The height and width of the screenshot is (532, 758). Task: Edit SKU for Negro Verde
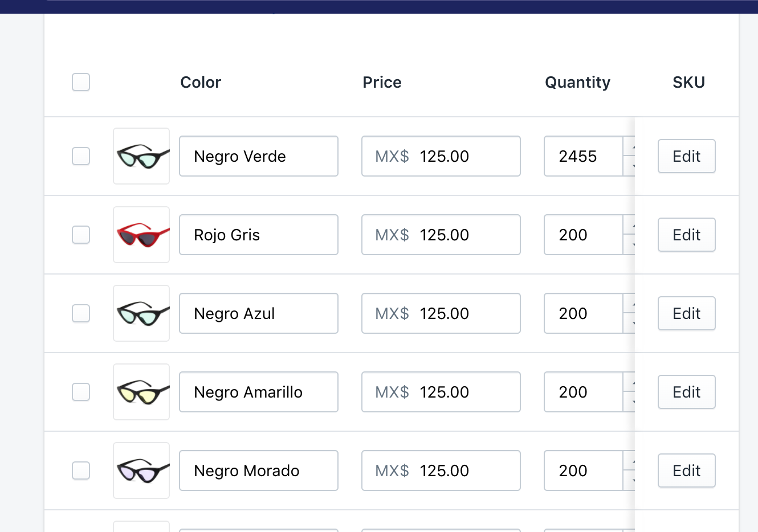pos(686,156)
